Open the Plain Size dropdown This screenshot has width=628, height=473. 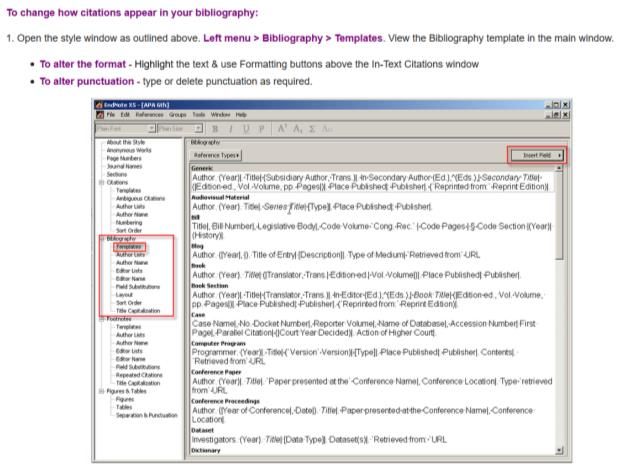coord(199,129)
